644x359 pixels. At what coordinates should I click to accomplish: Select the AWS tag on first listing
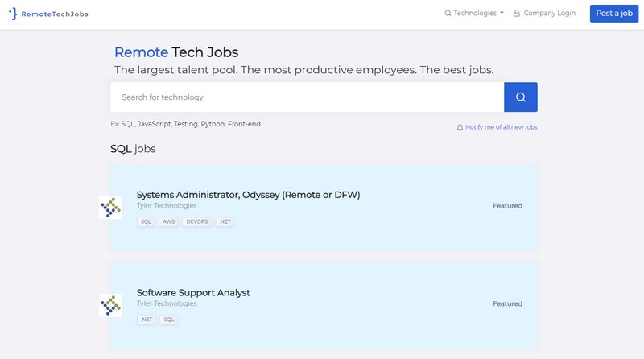point(168,222)
